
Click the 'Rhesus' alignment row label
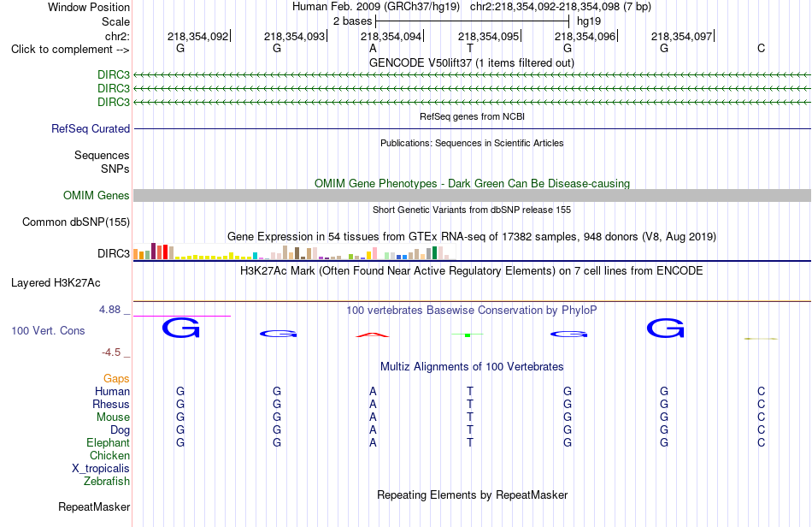tap(111, 404)
